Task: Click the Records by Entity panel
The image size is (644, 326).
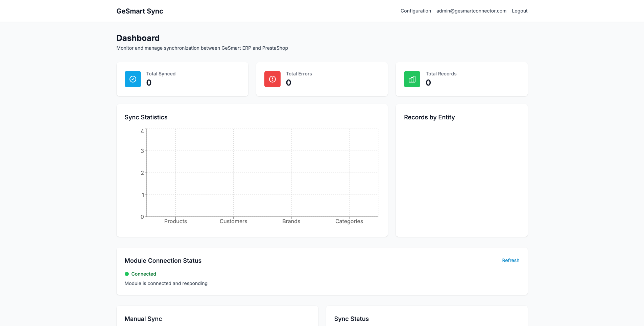Action: pos(461,169)
